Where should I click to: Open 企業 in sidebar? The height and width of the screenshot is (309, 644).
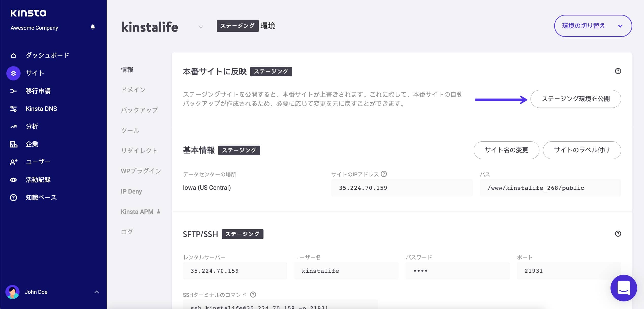(x=32, y=144)
